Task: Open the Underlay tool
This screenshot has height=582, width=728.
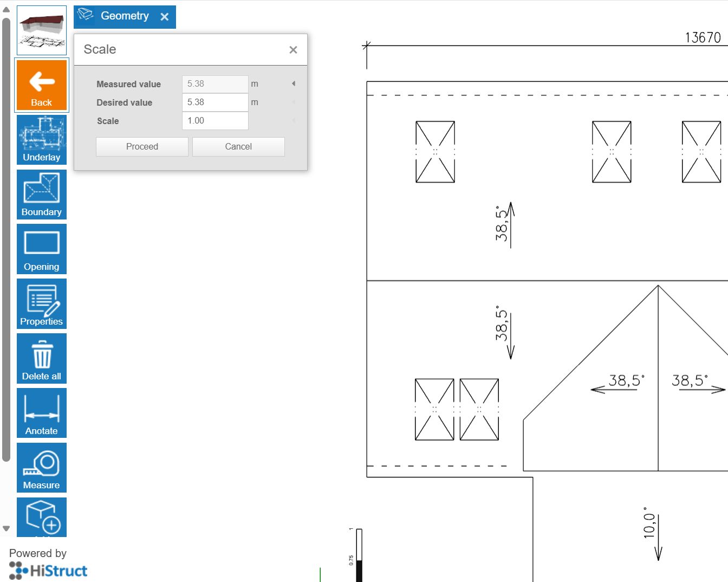Action: (x=42, y=139)
